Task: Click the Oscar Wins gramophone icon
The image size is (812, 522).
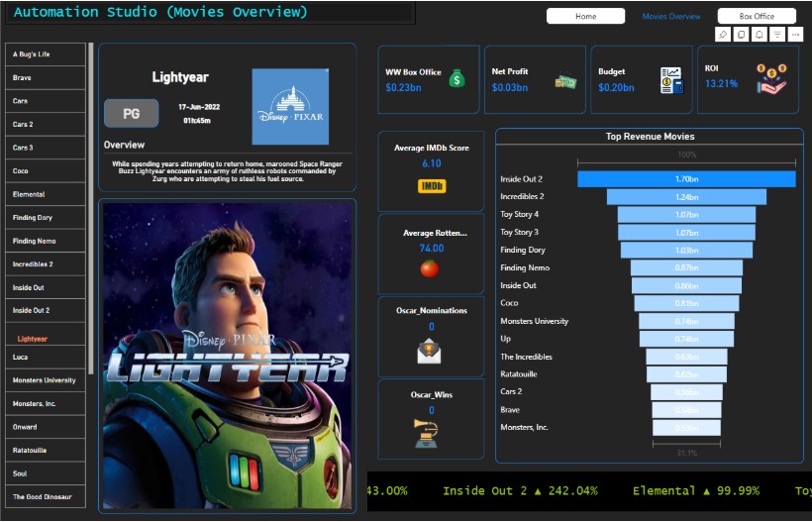Action: click(x=427, y=433)
